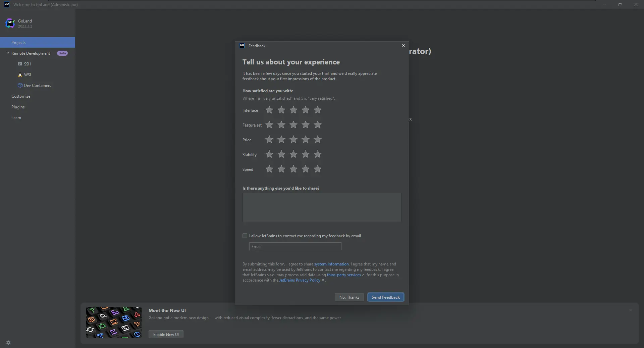This screenshot has width=644, height=348.
Task: Select Projects in the sidebar
Action: coord(18,43)
